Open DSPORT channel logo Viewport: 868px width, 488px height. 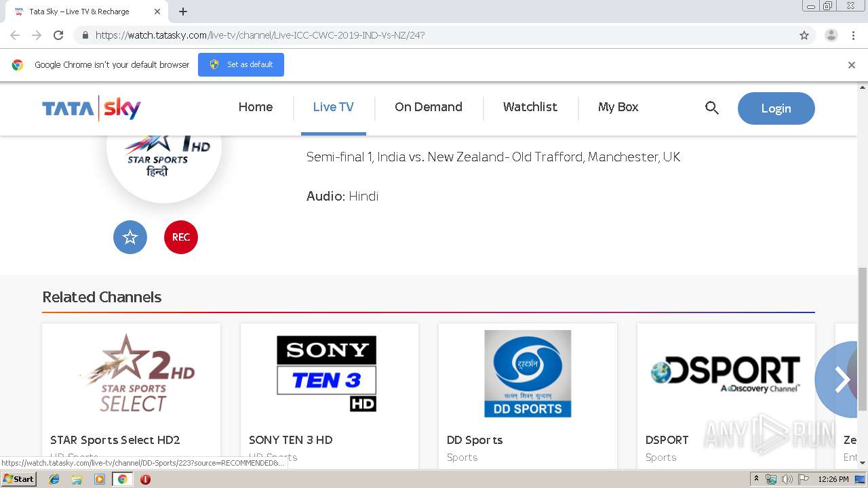coord(726,373)
